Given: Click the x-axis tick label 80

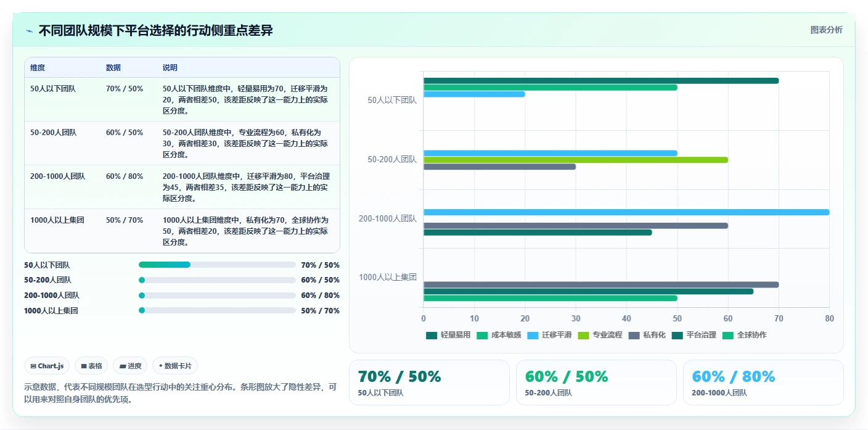Looking at the screenshot, I should [829, 318].
